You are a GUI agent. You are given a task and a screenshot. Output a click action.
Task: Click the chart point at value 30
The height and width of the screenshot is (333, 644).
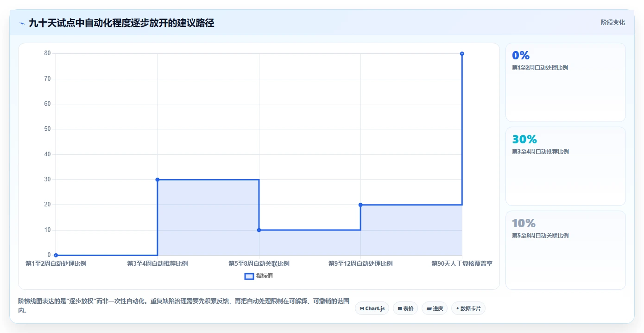158,179
